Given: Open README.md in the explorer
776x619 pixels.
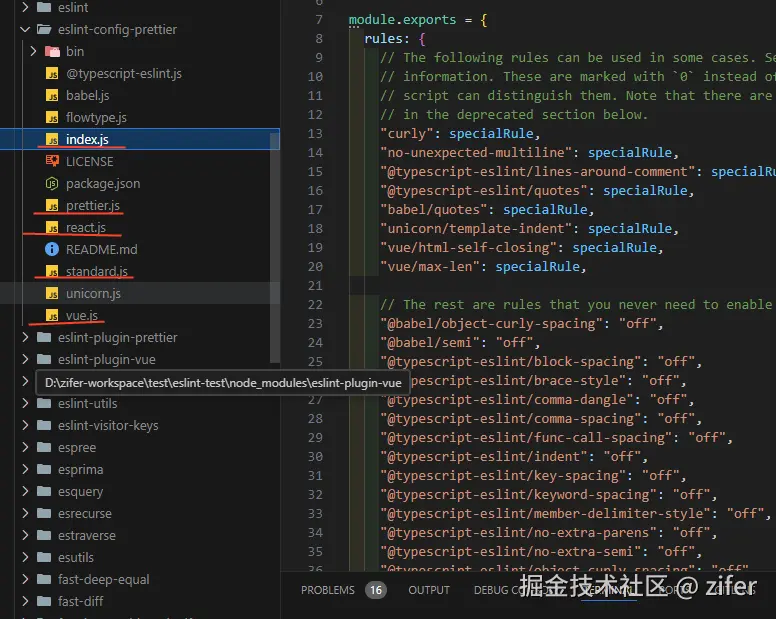Looking at the screenshot, I should 101,249.
